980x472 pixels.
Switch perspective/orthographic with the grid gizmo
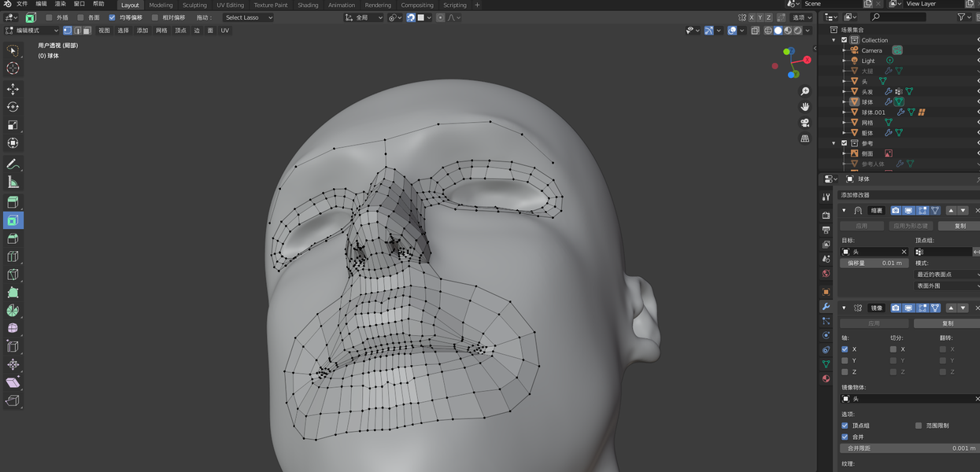pos(804,138)
